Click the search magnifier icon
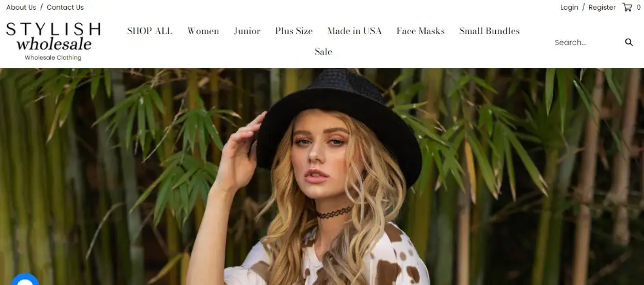The image size is (644, 285). click(x=629, y=42)
